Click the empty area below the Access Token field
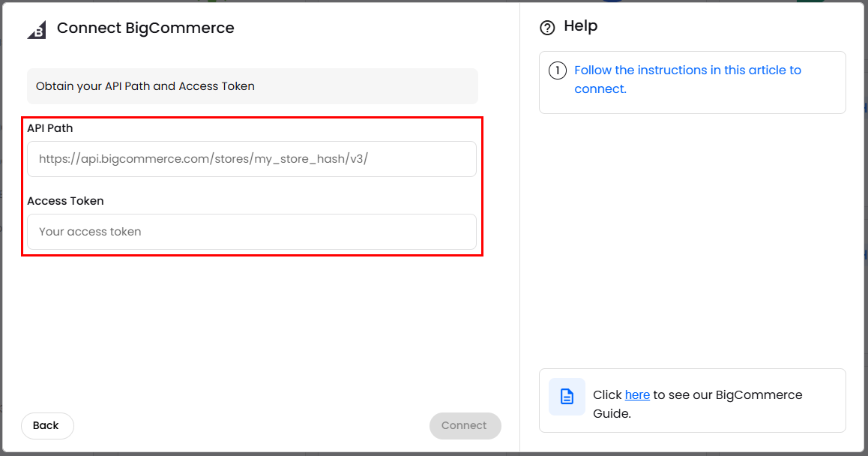 tap(251, 330)
